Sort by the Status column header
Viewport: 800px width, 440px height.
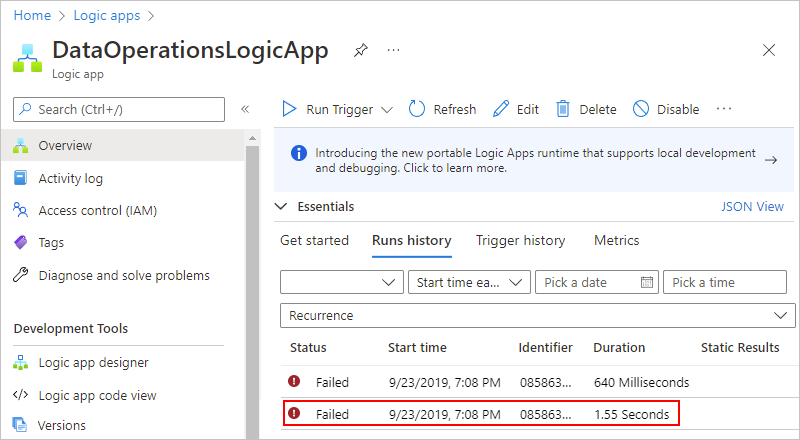(x=308, y=348)
